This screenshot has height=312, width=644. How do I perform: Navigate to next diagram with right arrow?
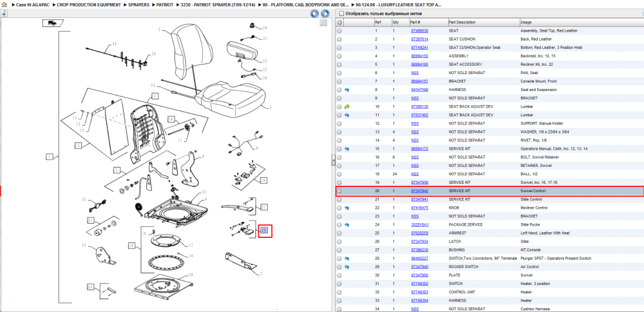coord(324,14)
